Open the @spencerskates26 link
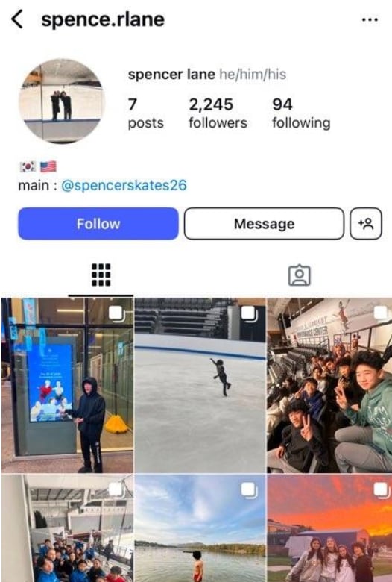Viewport: 392px width, 582px height. 124,185
